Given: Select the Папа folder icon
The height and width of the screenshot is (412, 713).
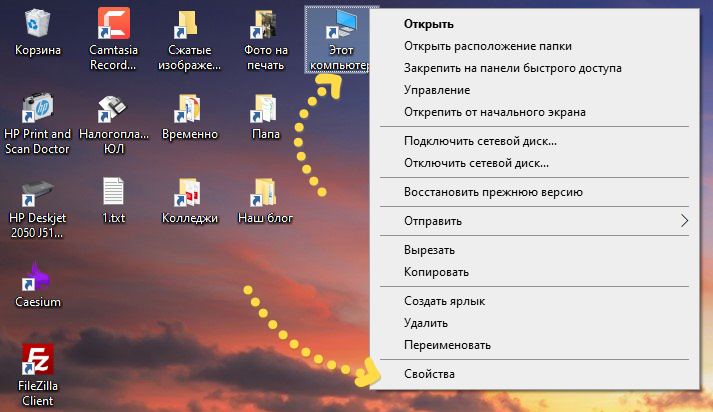Looking at the screenshot, I should tap(263, 109).
